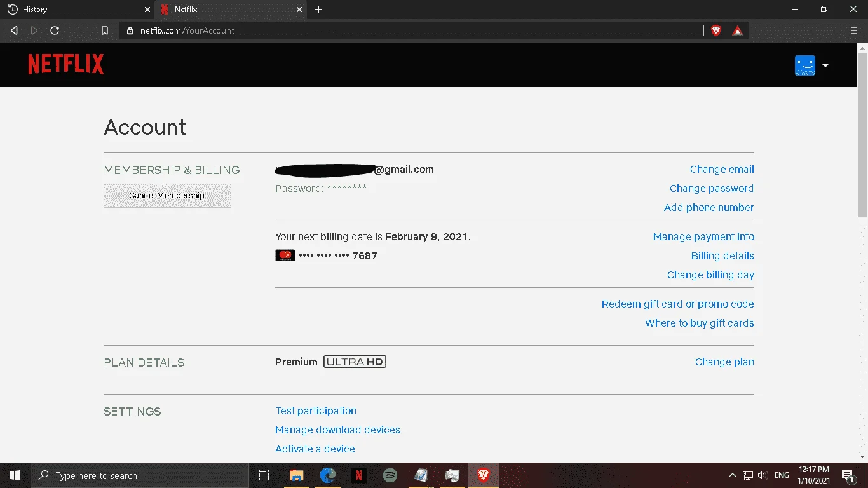Image resolution: width=868 pixels, height=488 pixels.
Task: Click Activate a device link
Action: (315, 449)
